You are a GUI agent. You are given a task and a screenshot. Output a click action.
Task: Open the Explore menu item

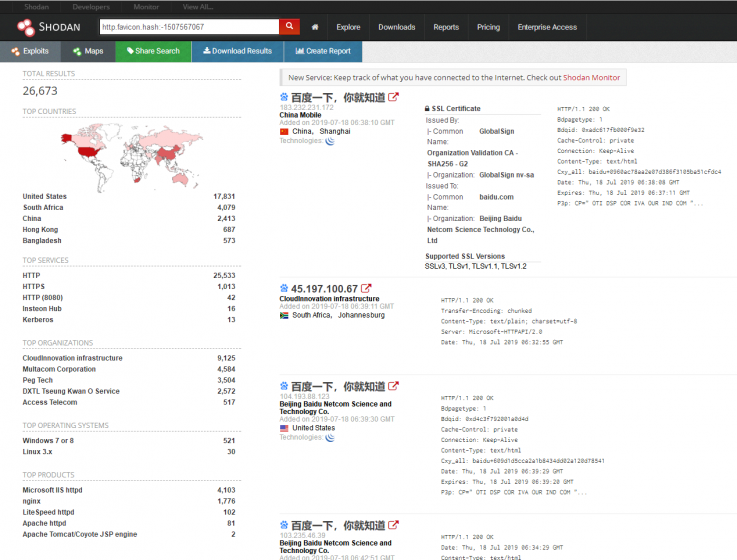pyautogui.click(x=348, y=27)
